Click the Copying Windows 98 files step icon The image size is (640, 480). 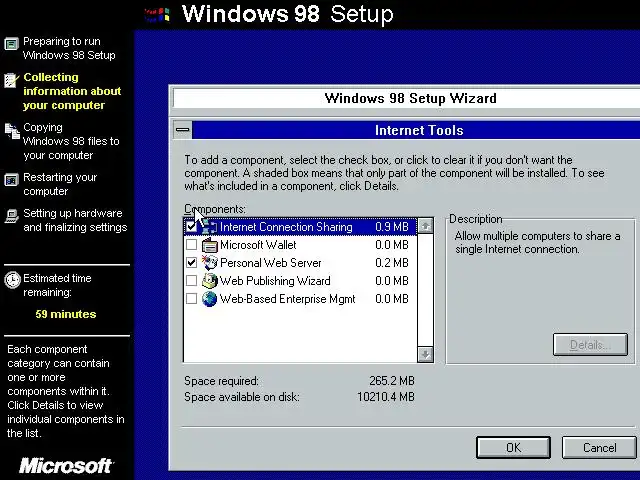coord(12,131)
